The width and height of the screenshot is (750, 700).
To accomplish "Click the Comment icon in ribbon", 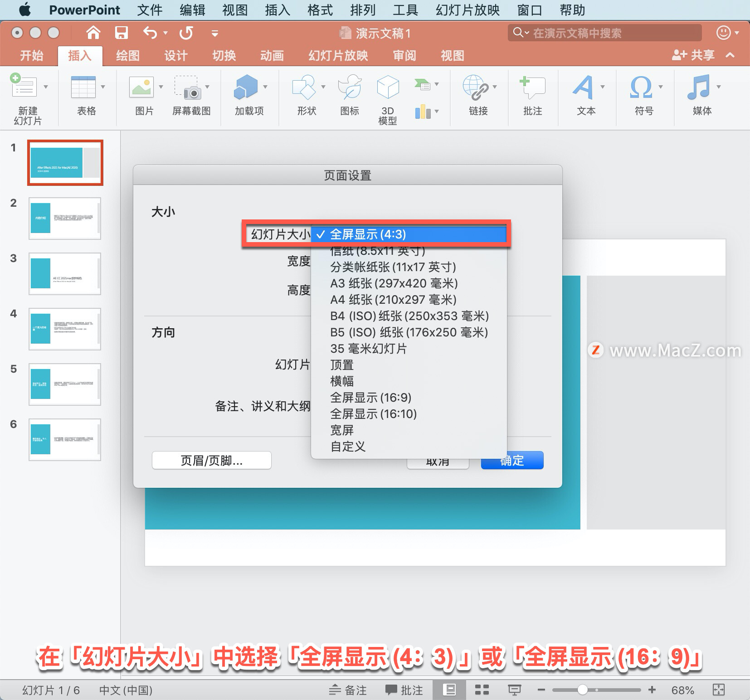I will (532, 87).
